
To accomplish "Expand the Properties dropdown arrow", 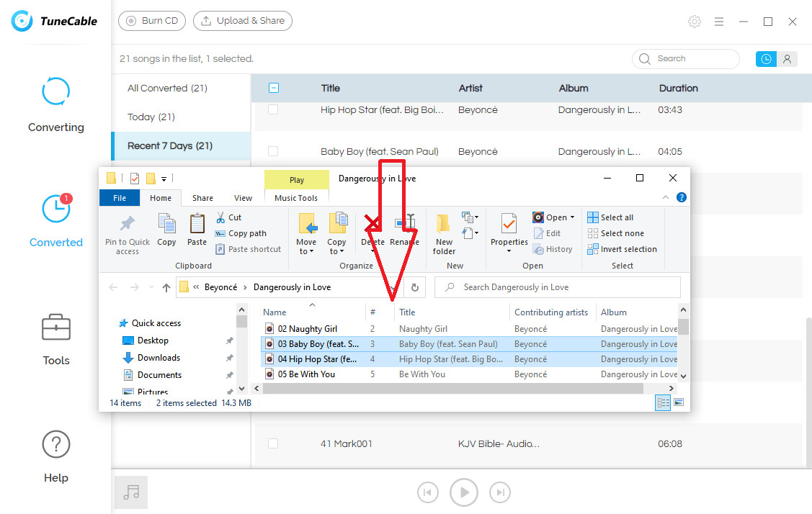I will (x=509, y=251).
